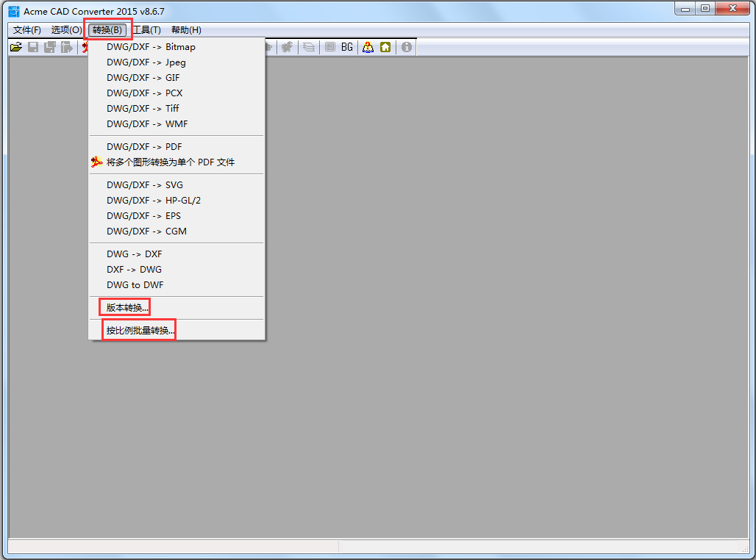Click the BG background color toolbar icon
Image resolution: width=756 pixels, height=560 pixels.
pyautogui.click(x=346, y=46)
